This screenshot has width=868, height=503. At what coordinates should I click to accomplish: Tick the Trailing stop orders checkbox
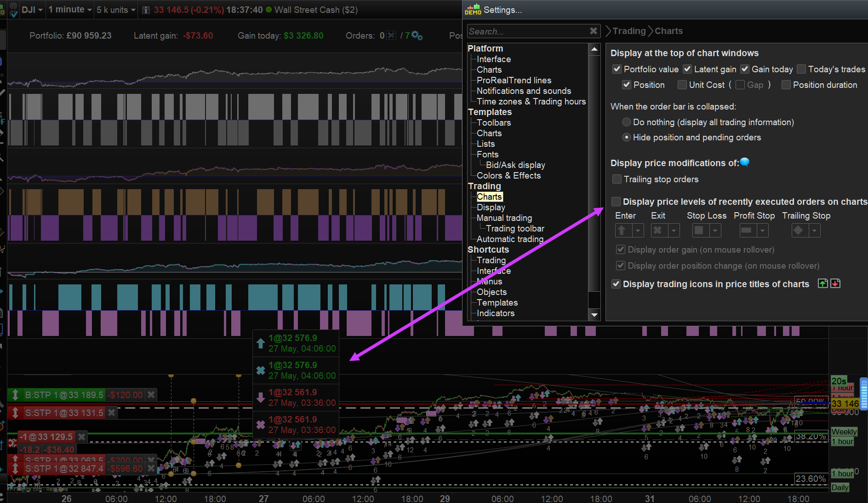(617, 179)
